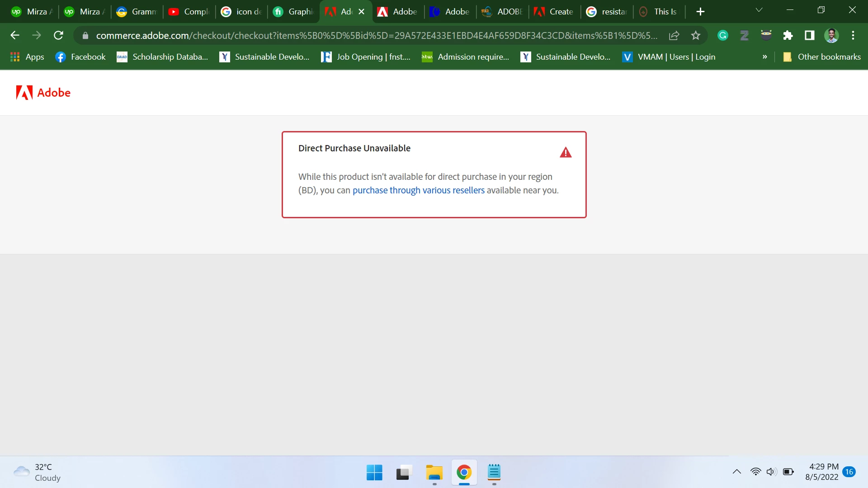Open the Grammarly extension icon
Image resolution: width=868 pixels, height=488 pixels.
[722, 35]
